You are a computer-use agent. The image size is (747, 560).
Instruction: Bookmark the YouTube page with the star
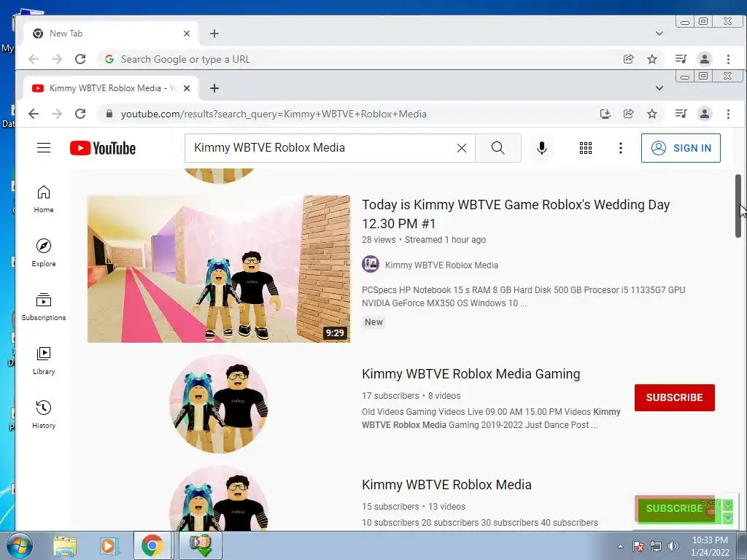[651, 114]
